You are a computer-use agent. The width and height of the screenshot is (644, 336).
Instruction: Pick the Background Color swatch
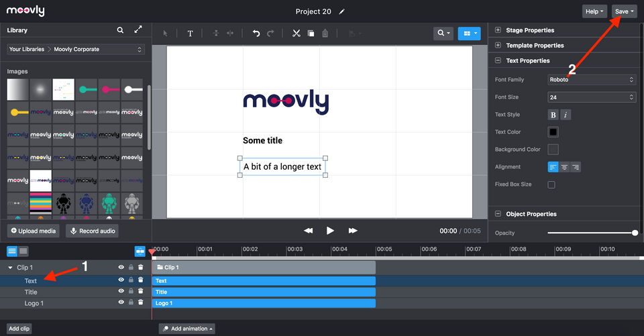click(x=553, y=150)
